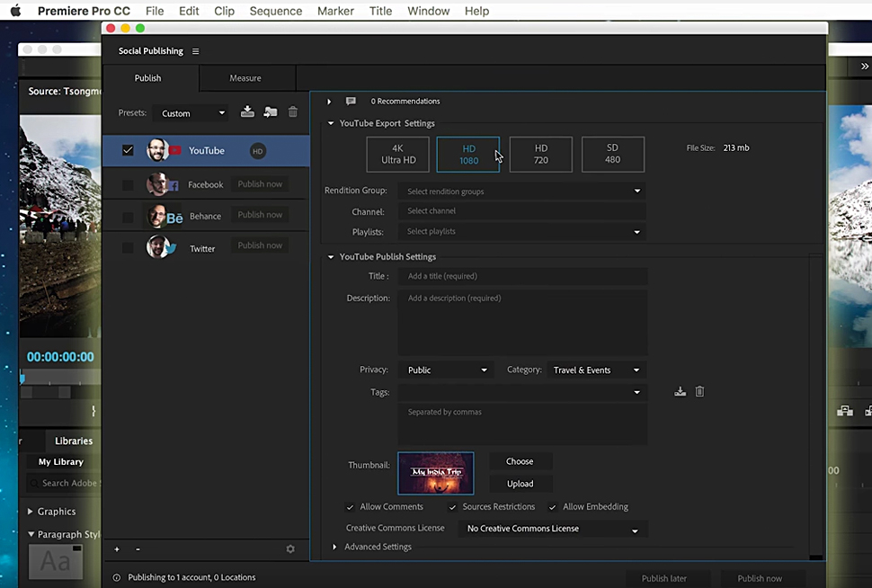Image resolution: width=872 pixels, height=588 pixels.
Task: Click the remove account minus icon
Action: 138,549
